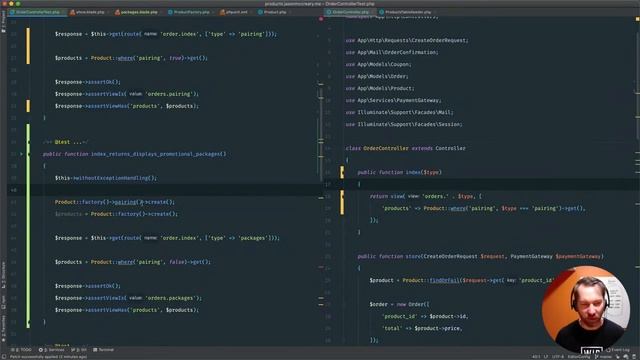Click the 'public function index($type)' declaration
Viewport: 640px width, 360px height.
pyautogui.click(x=400, y=172)
